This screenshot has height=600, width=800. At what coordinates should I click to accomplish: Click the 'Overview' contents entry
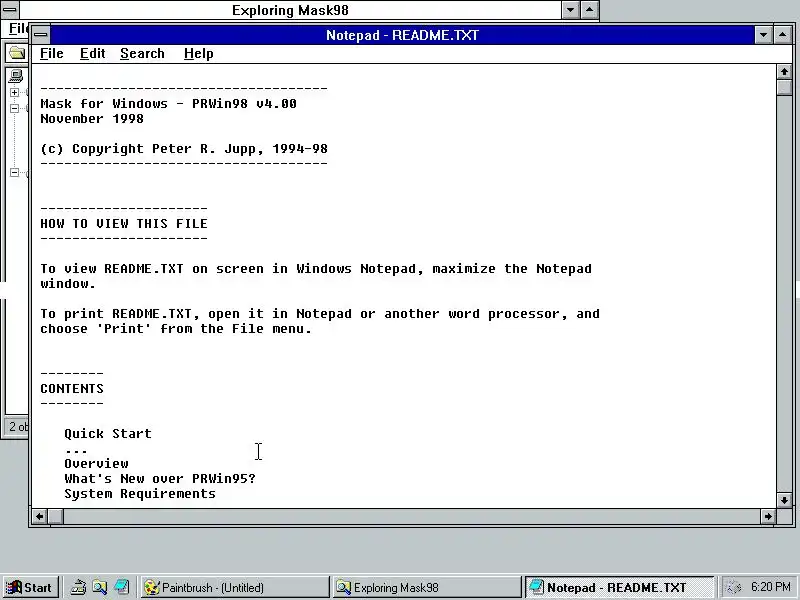[x=96, y=464]
